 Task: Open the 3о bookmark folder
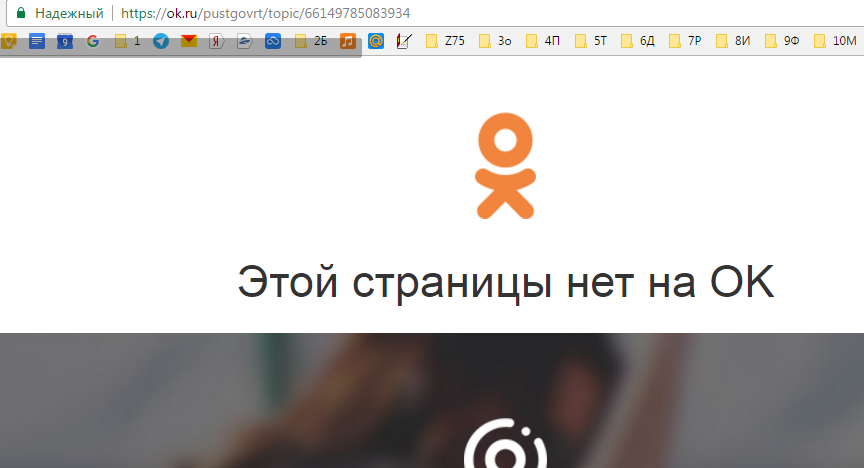(495, 41)
